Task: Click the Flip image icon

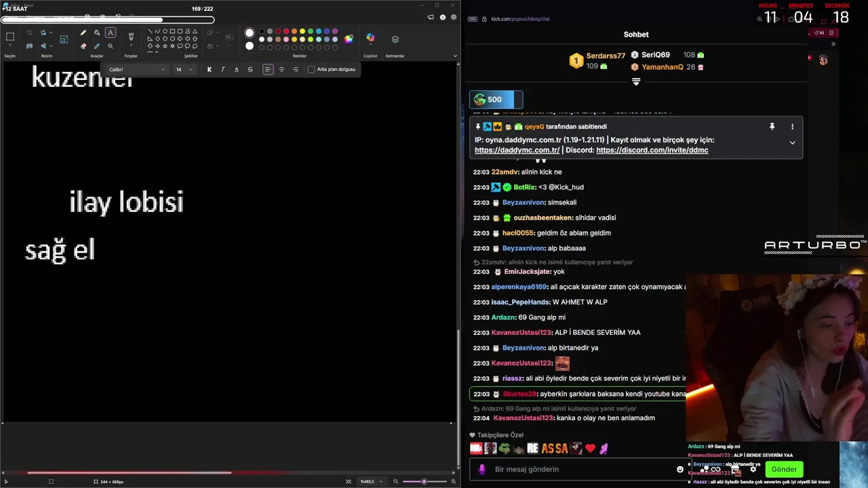Action: pos(43,46)
